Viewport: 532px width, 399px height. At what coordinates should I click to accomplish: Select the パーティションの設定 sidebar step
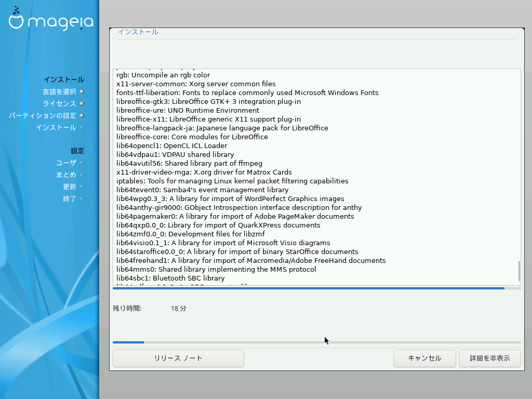43,116
